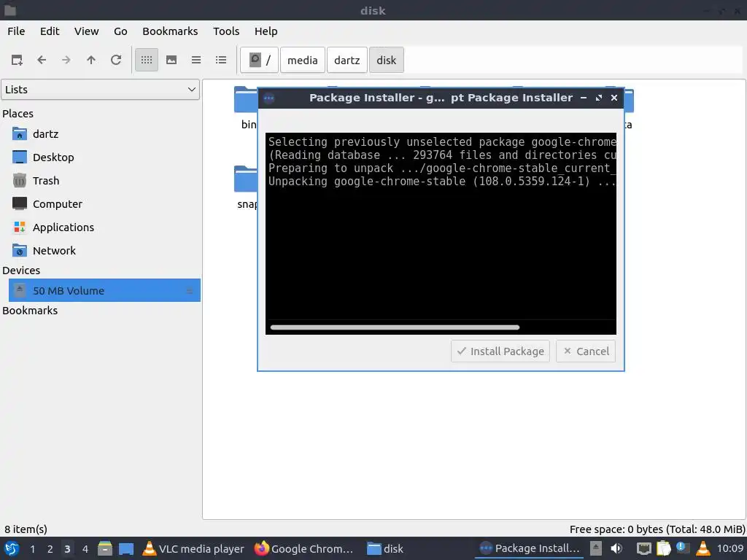The height and width of the screenshot is (560, 747).
Task: Click the Package Installer title bar icon
Action: pos(269,98)
